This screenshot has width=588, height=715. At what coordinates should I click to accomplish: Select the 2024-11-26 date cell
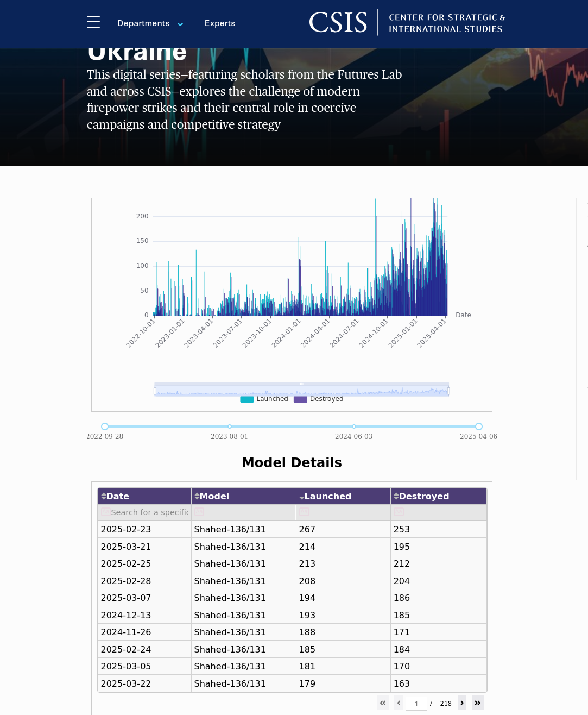pos(144,632)
